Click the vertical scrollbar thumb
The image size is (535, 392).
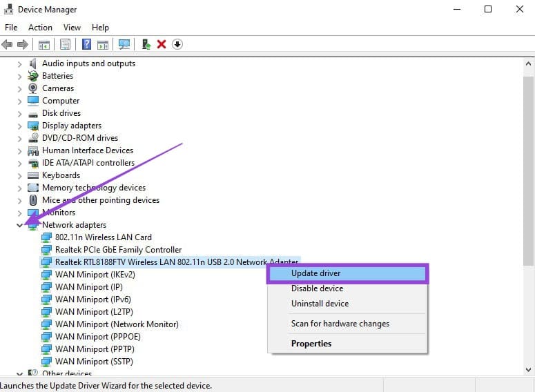pyautogui.click(x=528, y=171)
